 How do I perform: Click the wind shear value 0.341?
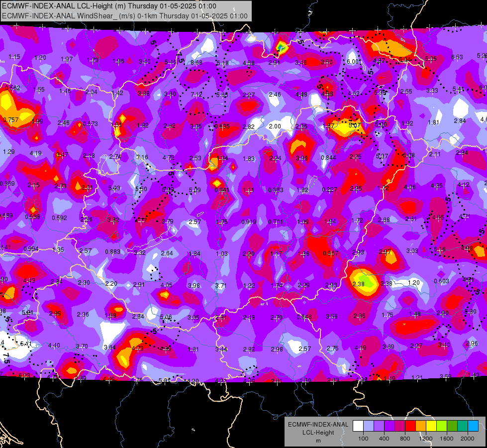(x=222, y=190)
